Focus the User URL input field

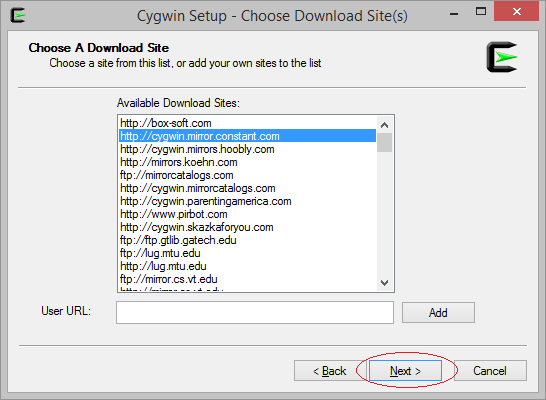[255, 313]
